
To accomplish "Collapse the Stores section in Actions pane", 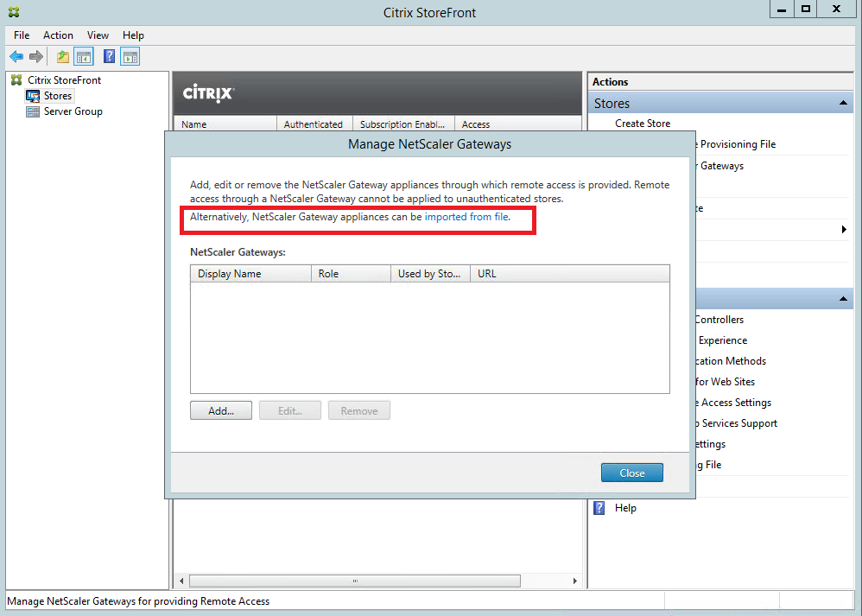I will click(843, 104).
